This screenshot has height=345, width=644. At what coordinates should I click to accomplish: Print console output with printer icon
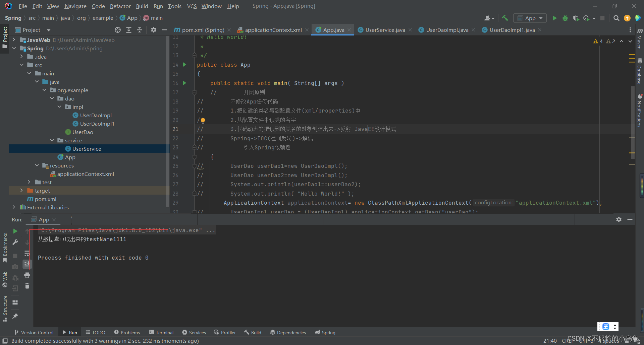27,275
